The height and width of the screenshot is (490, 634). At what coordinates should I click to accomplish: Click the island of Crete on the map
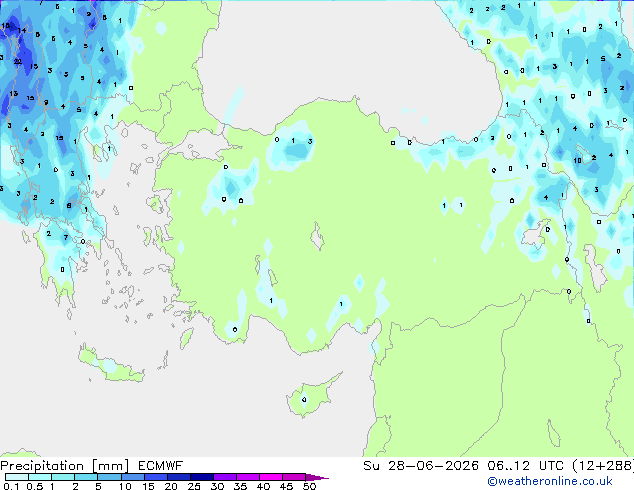[x=110, y=365]
